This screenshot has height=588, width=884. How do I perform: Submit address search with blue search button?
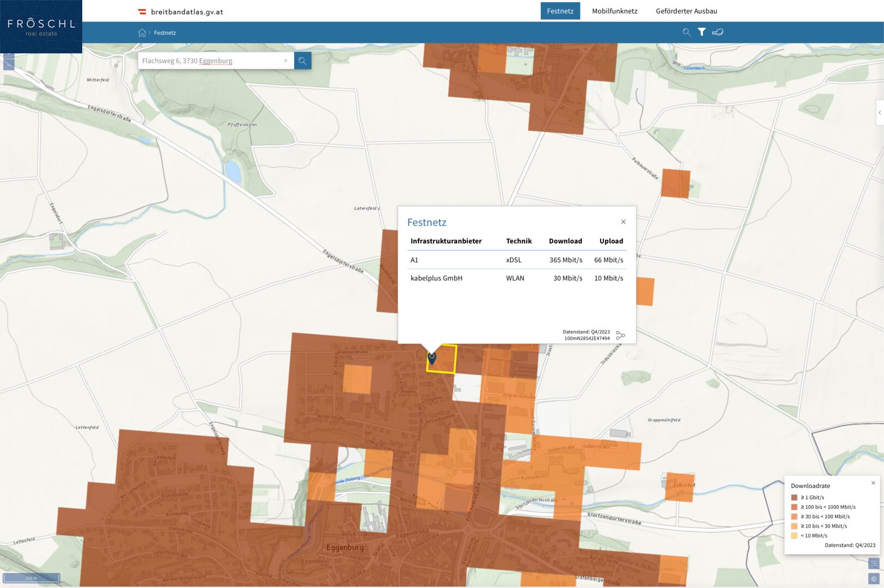[x=302, y=61]
